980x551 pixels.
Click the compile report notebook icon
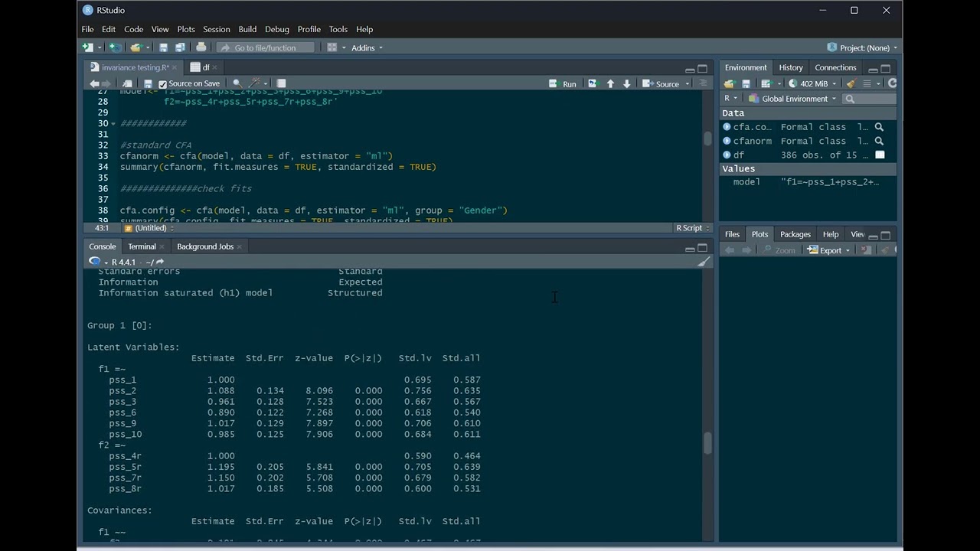tap(281, 83)
